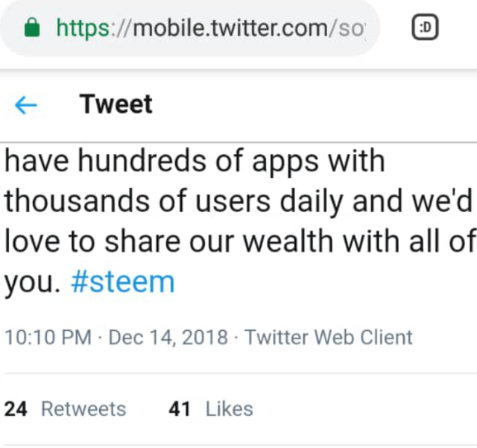Click the bold number 41

[x=180, y=409]
